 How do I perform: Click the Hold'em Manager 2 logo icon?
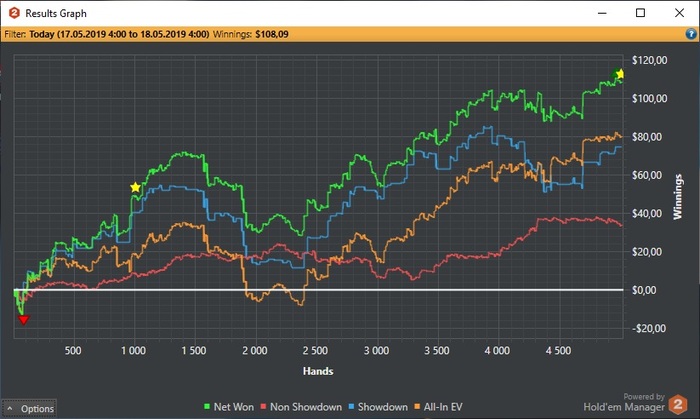point(678,404)
